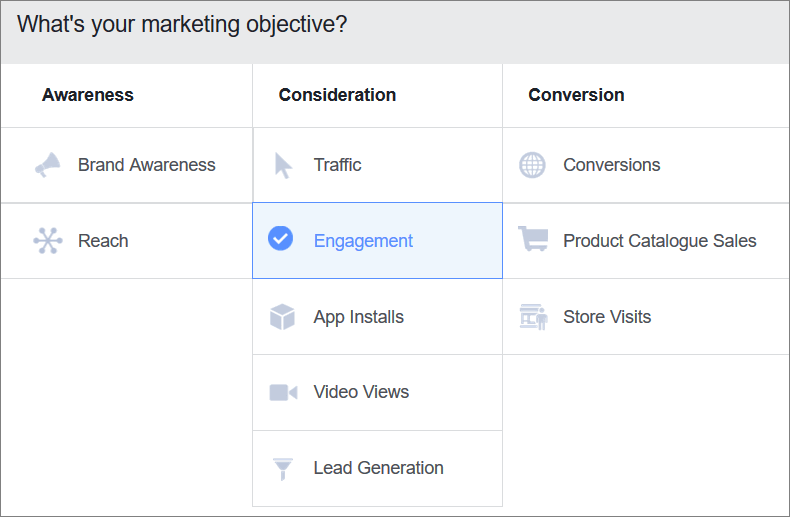This screenshot has height=517, width=790.
Task: Select the Product Catalogue Sales cart icon
Action: coord(533,238)
